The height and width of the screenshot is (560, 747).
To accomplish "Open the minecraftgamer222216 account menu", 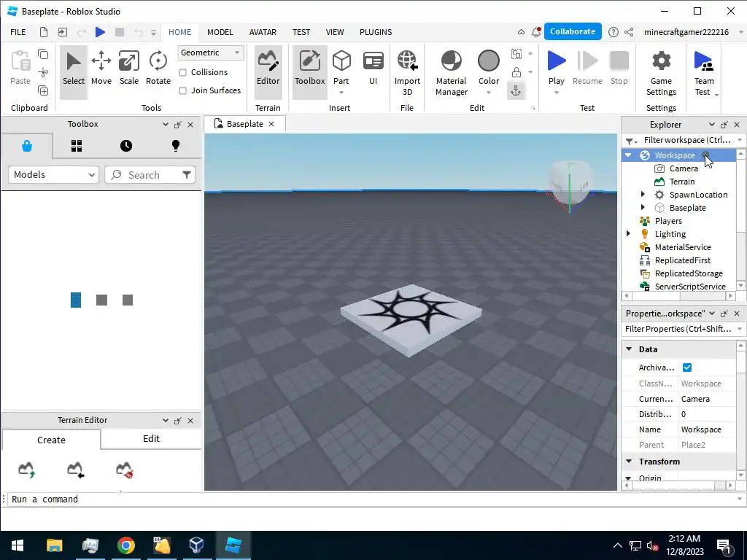I will point(686,32).
